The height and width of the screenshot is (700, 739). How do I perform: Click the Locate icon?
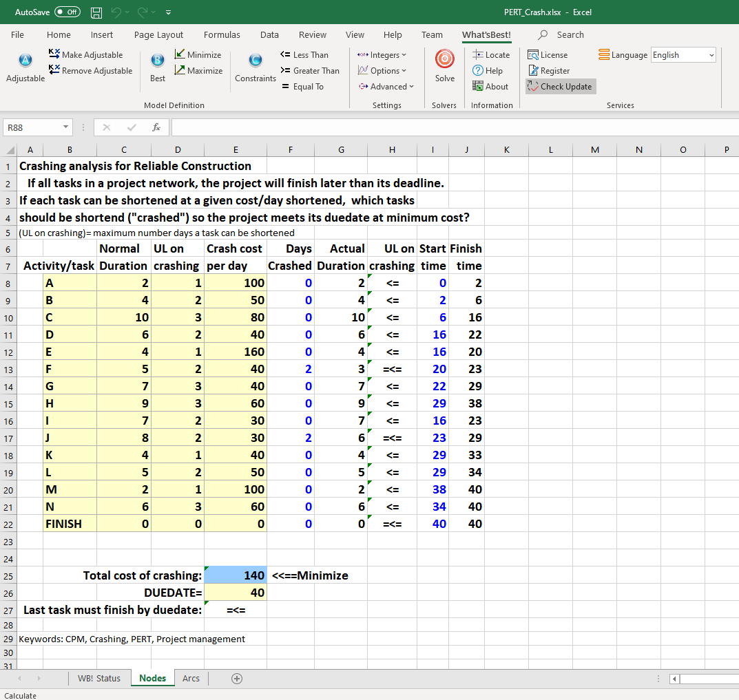(x=491, y=55)
